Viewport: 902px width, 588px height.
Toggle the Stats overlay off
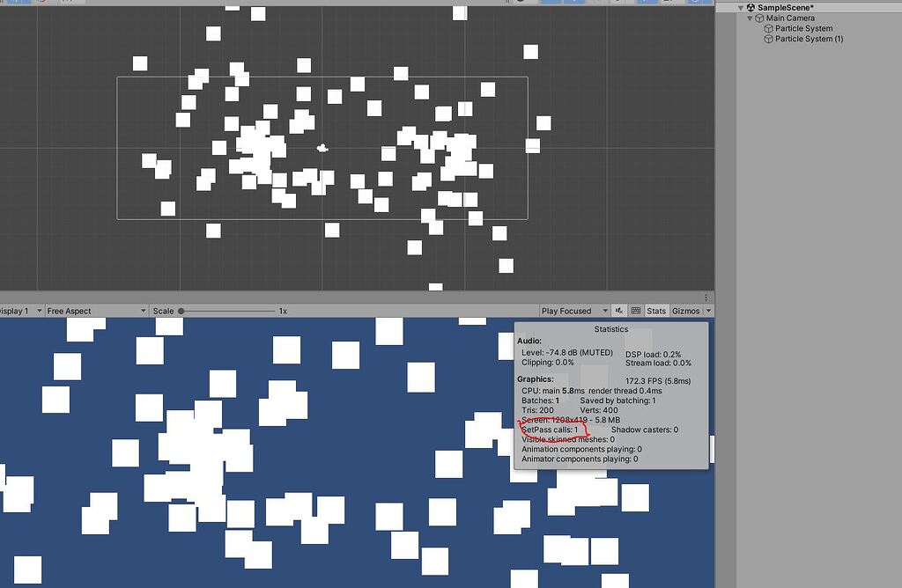click(656, 310)
